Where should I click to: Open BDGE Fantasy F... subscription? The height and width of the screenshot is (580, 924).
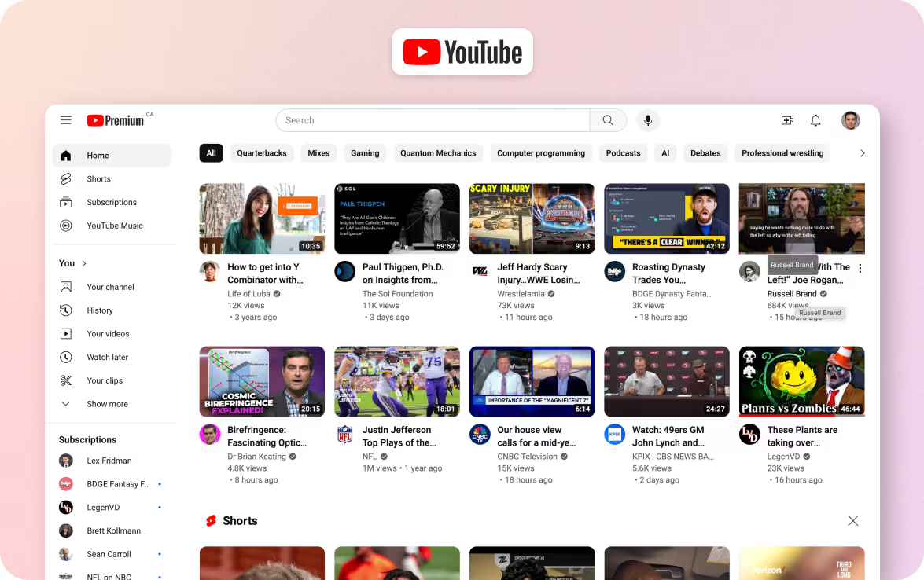pos(112,484)
